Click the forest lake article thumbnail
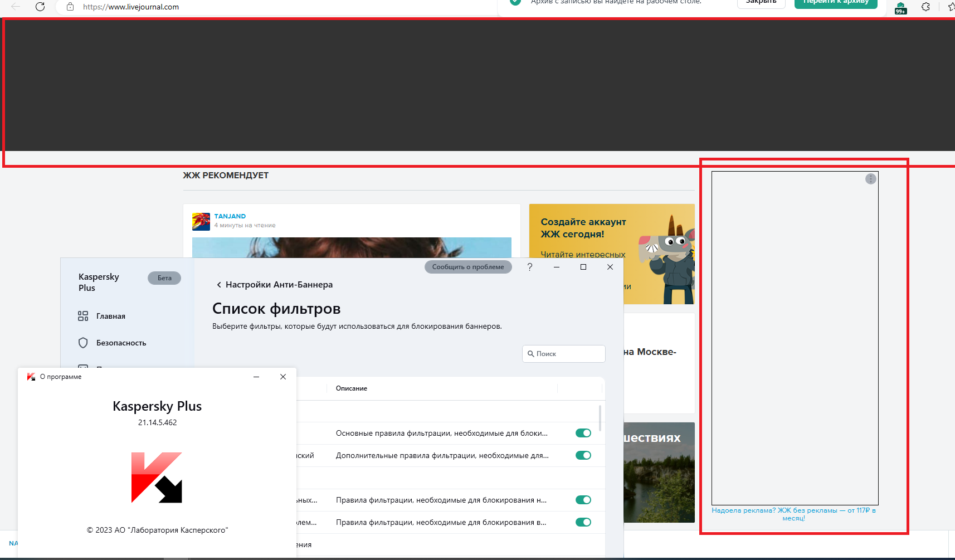 [x=659, y=473]
